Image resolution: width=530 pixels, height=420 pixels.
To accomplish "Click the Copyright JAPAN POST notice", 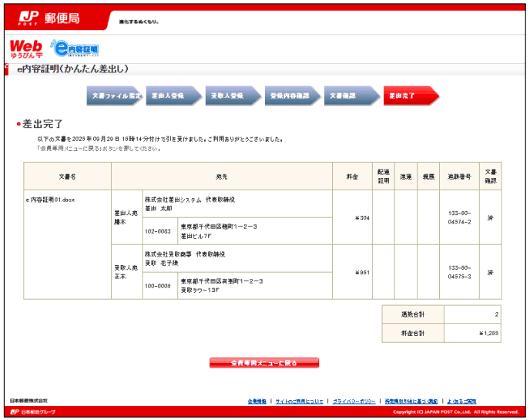I will point(455,412).
